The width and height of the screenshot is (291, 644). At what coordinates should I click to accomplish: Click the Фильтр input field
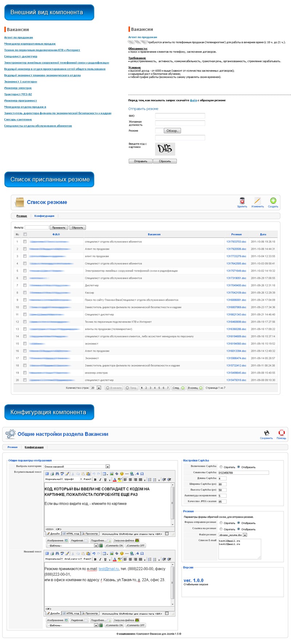[36, 227]
